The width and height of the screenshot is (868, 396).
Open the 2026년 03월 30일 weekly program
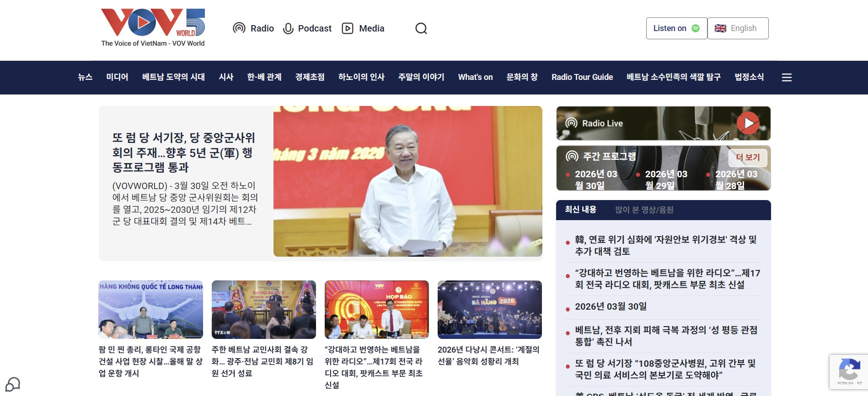point(595,180)
